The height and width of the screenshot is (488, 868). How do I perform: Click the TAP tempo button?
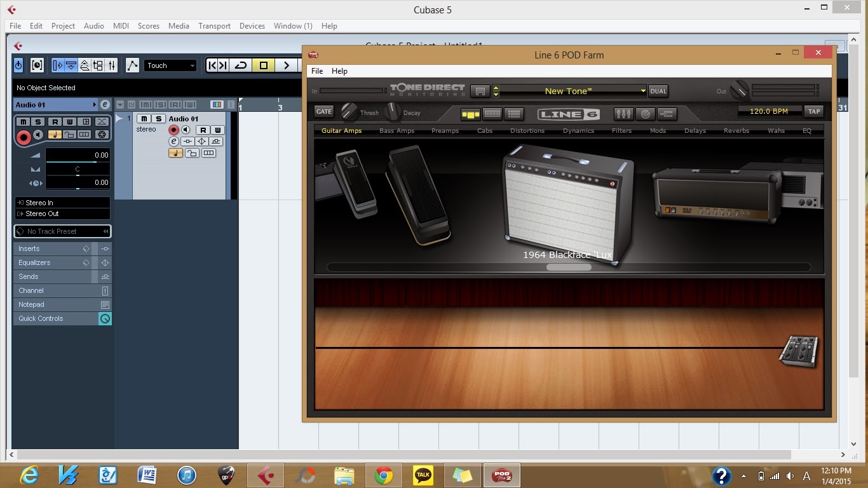[x=813, y=111]
